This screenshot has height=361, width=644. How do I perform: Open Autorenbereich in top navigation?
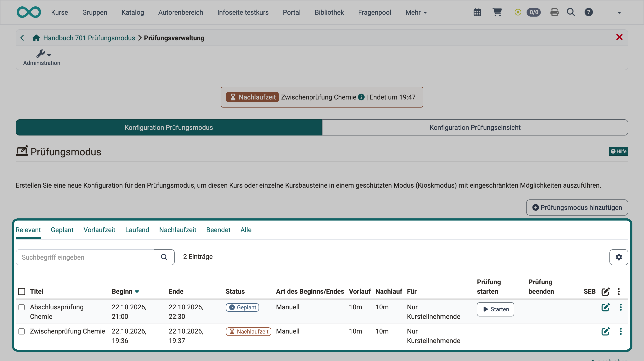[x=180, y=12]
